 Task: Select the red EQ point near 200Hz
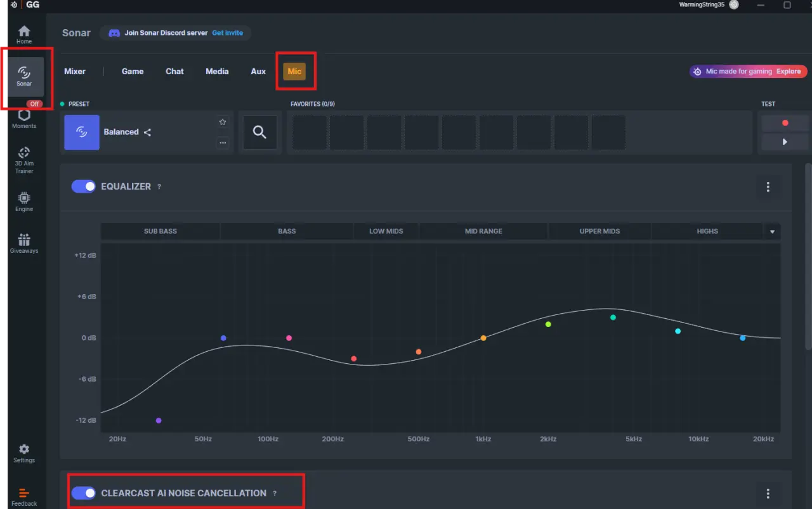coord(354,359)
